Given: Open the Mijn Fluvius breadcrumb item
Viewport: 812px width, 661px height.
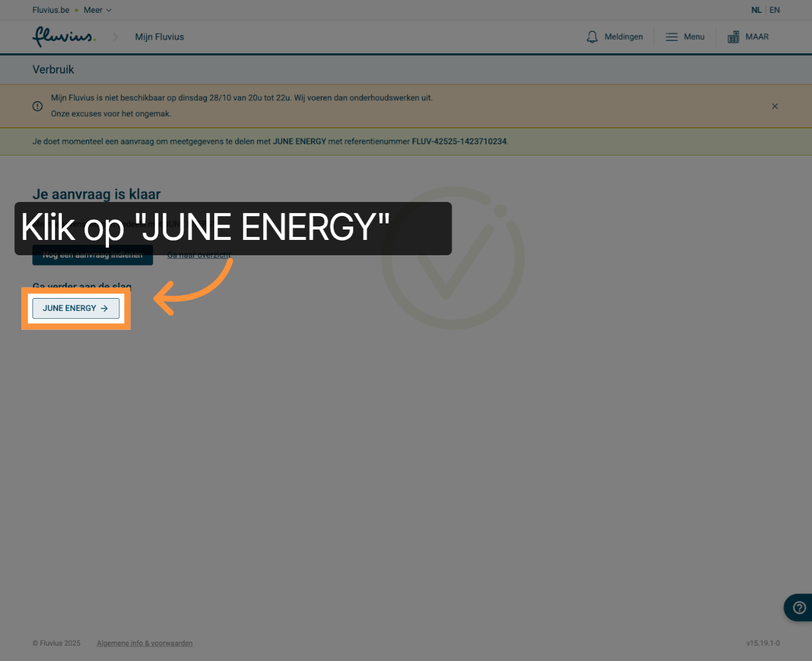Looking at the screenshot, I should click(x=159, y=37).
